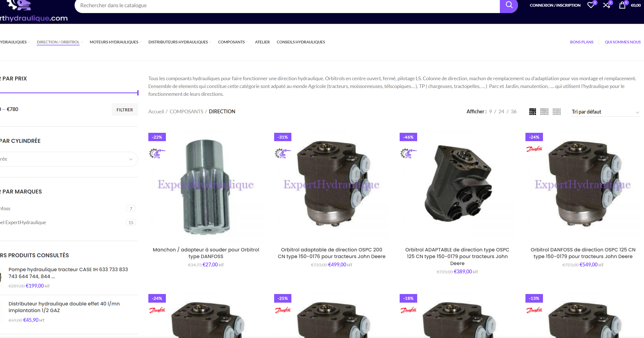This screenshot has width=644, height=338.
Task: Open the Tri par défaut sort dropdown
Action: tap(606, 112)
